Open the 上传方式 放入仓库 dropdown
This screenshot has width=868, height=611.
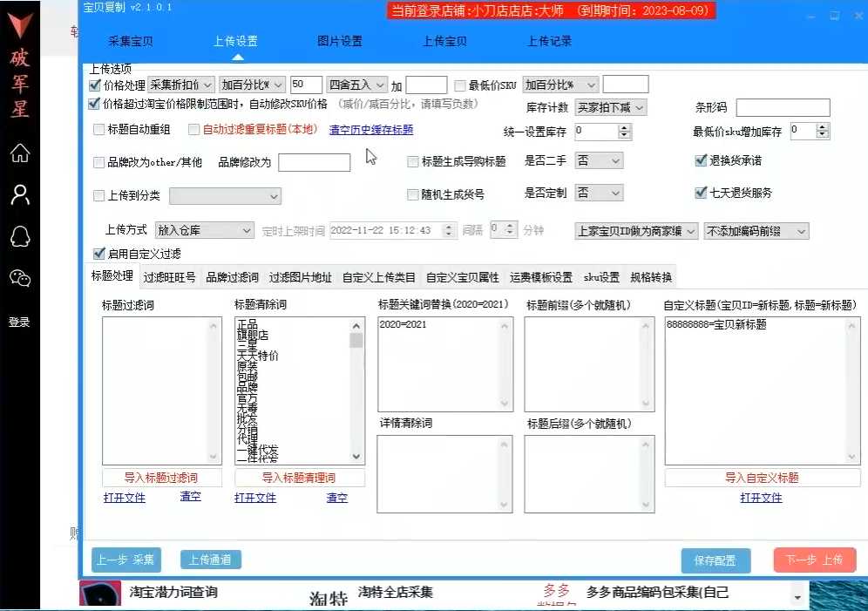coord(204,230)
